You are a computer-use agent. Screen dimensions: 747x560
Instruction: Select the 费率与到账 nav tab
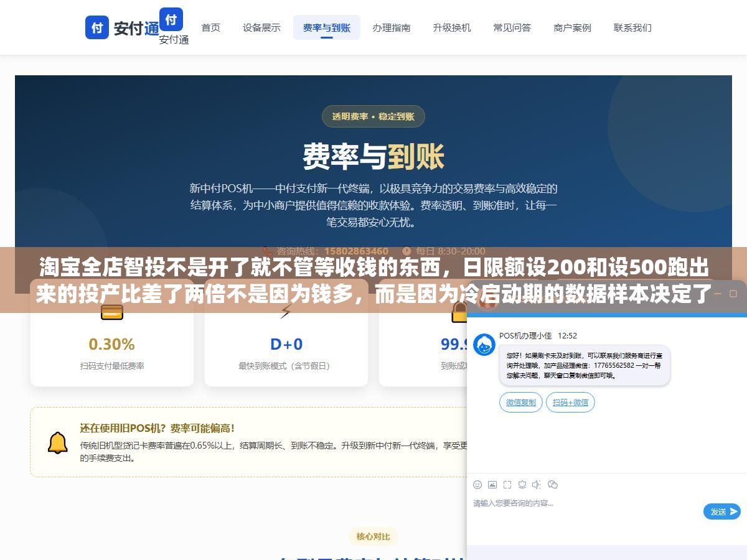(x=327, y=27)
